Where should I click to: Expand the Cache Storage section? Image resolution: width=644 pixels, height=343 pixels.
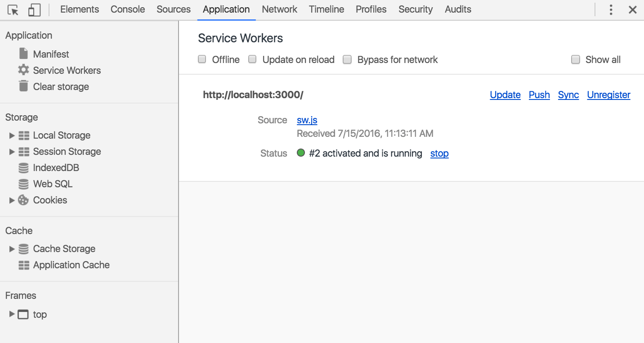pos(12,249)
